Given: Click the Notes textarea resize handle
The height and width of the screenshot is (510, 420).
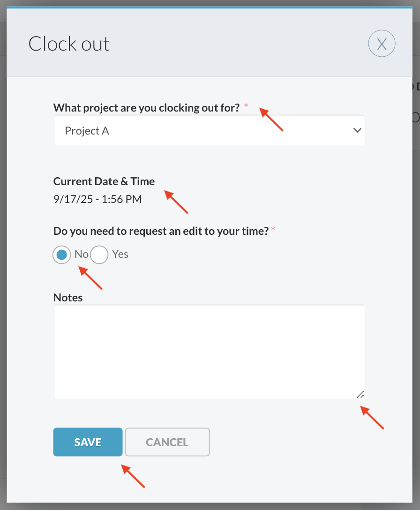Looking at the screenshot, I should tap(360, 395).
